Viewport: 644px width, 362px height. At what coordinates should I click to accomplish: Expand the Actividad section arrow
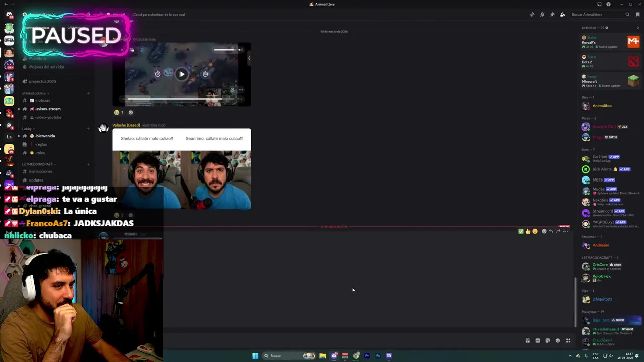pos(638,28)
